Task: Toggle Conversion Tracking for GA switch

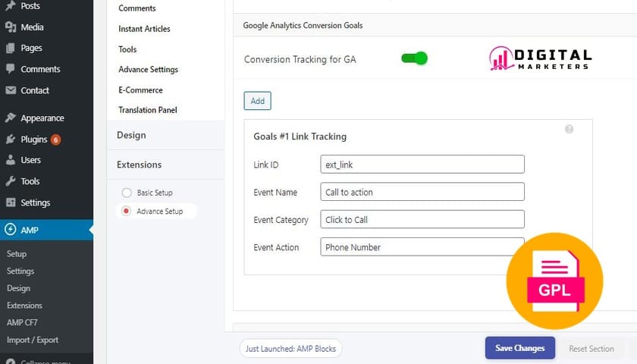Action: pyautogui.click(x=415, y=58)
